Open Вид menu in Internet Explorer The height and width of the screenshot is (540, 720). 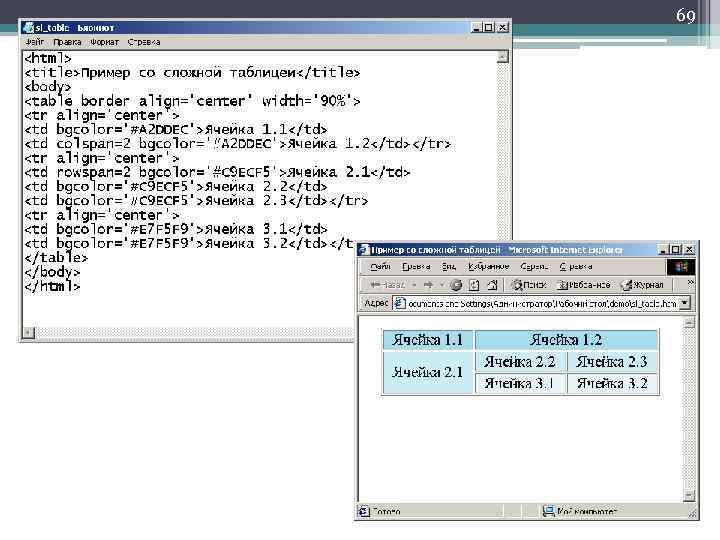(x=449, y=266)
